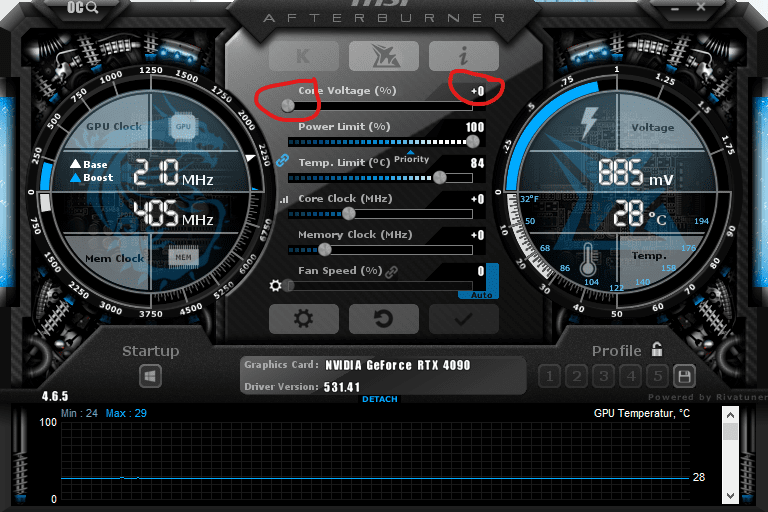Toggle Apply at Windows Startup button
The image size is (768, 512).
click(x=150, y=376)
